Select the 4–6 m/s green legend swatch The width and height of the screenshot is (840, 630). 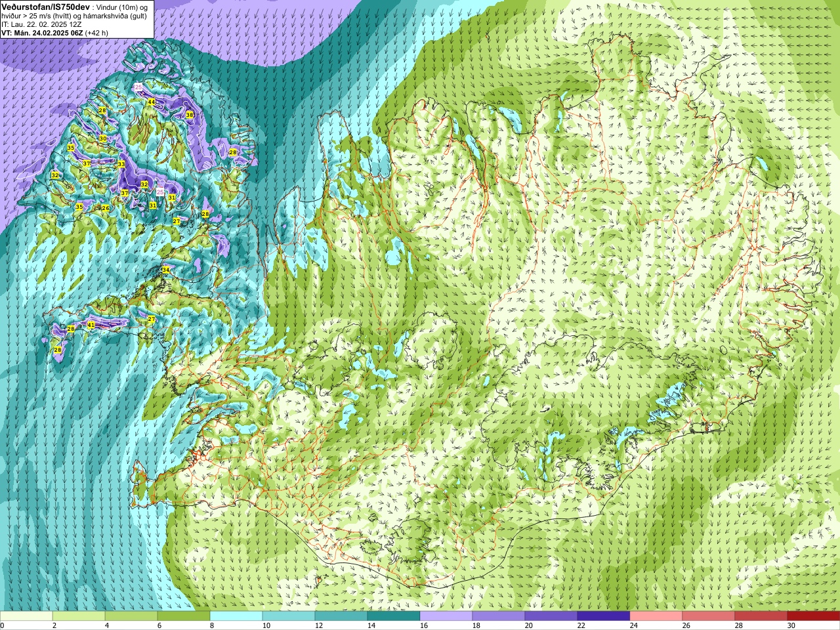(131, 616)
